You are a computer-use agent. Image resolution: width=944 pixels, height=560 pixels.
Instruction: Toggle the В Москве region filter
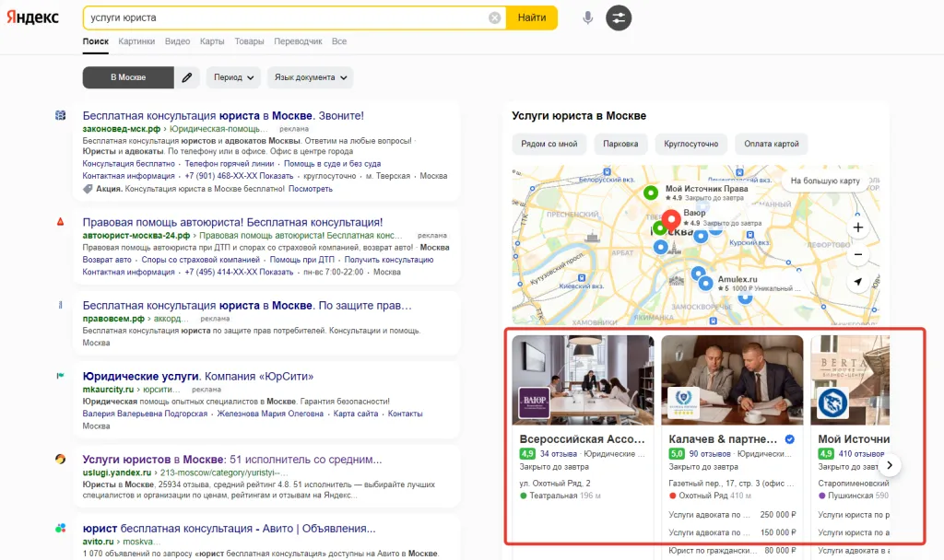click(128, 77)
